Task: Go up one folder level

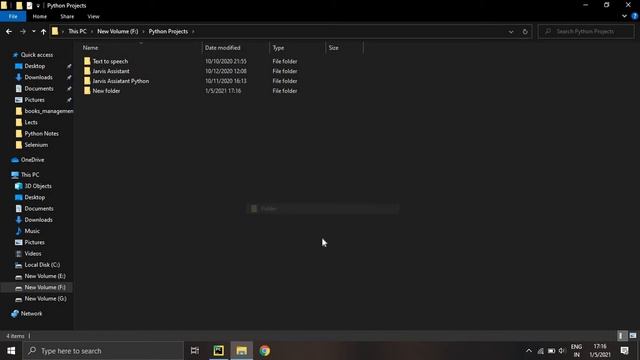Action: pos(43,31)
